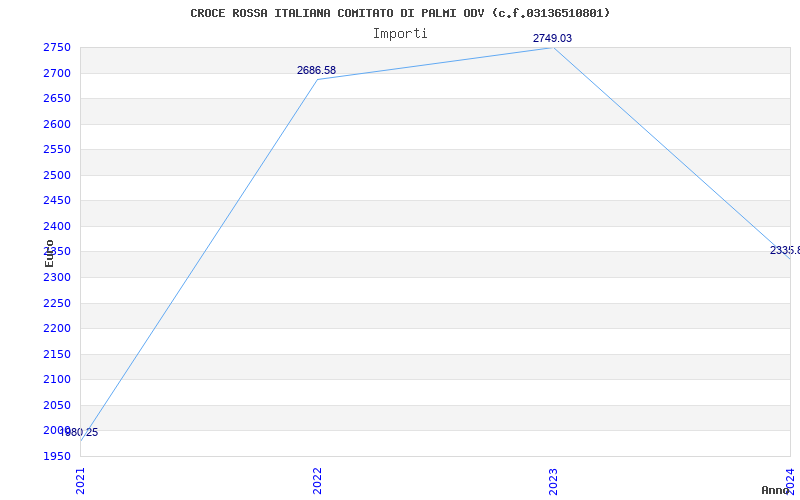
Task: Click the 2300 y-axis tick label
Action: coord(57,278)
